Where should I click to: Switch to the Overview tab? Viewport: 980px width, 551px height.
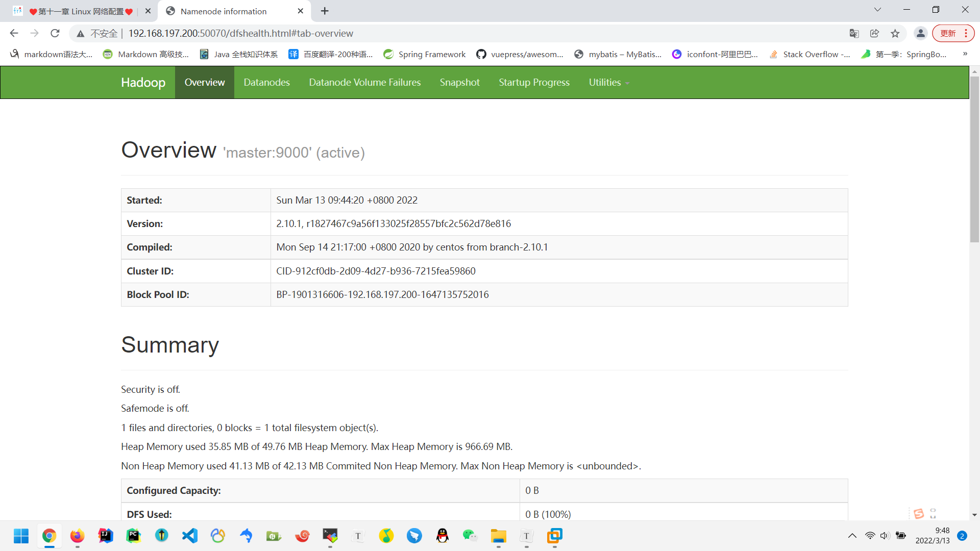[204, 82]
